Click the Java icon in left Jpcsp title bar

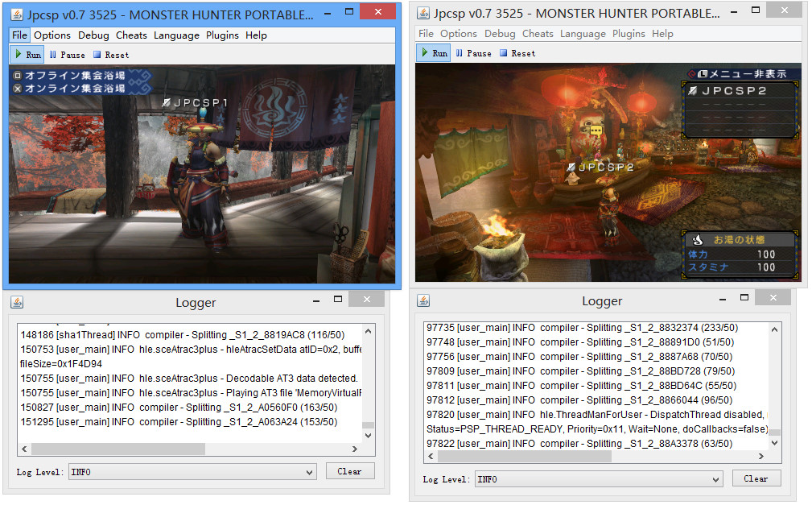18,14
